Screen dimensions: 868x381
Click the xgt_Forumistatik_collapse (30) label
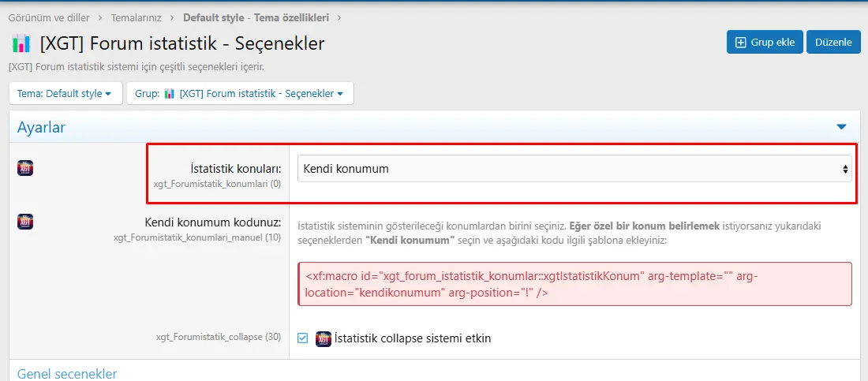click(218, 337)
